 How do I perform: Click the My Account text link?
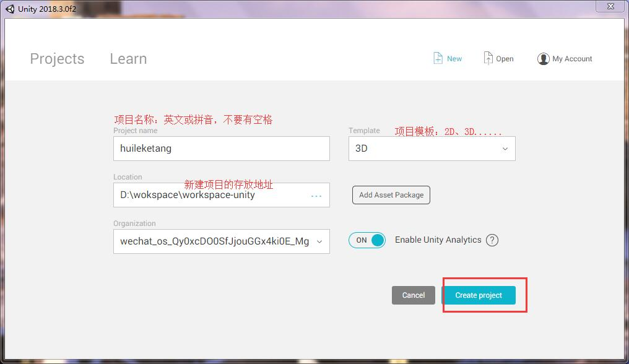pyautogui.click(x=571, y=59)
